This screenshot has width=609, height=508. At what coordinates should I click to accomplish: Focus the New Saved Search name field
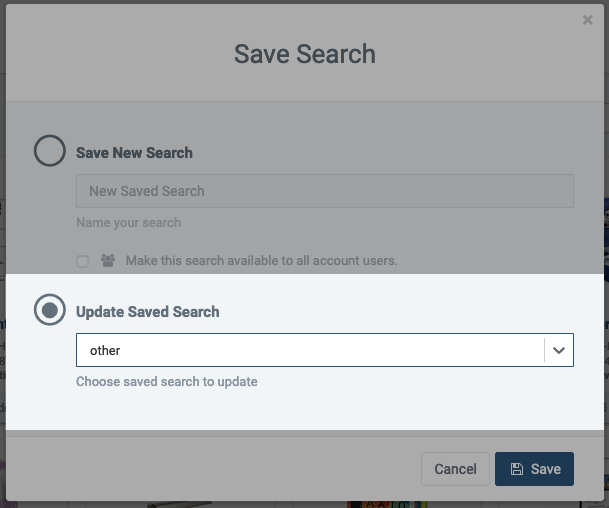tap(325, 191)
